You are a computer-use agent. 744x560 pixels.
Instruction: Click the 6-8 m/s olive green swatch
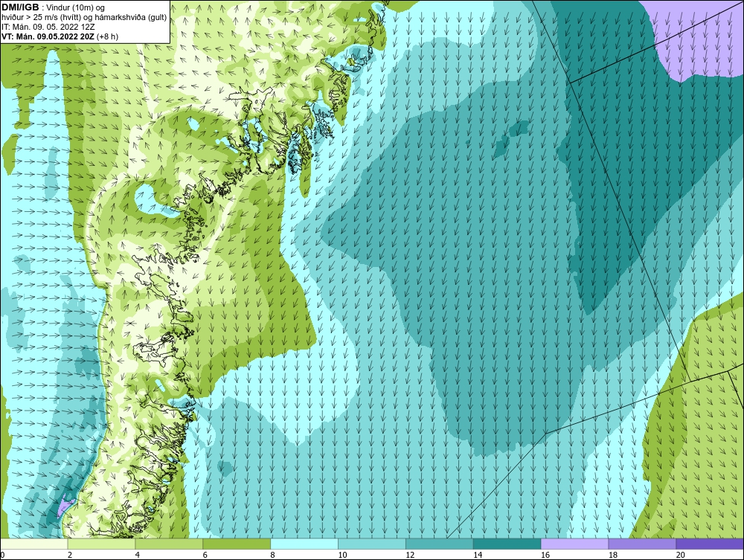[x=237, y=544]
